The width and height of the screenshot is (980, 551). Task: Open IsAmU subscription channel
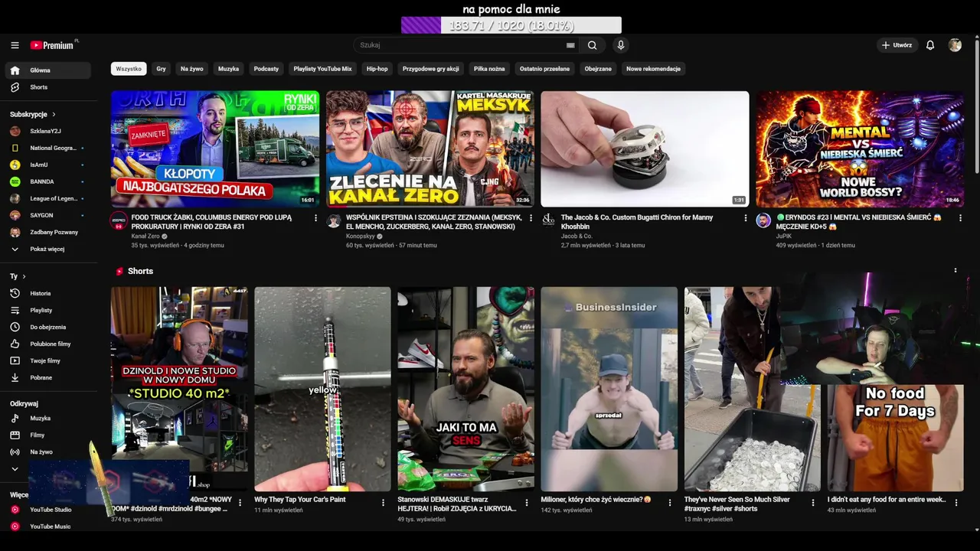48,165
